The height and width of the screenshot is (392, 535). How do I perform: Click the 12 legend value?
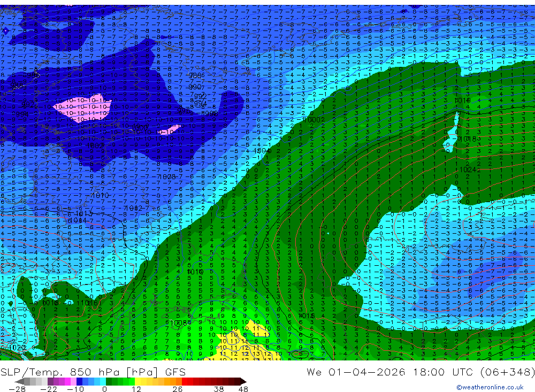pos(136,389)
